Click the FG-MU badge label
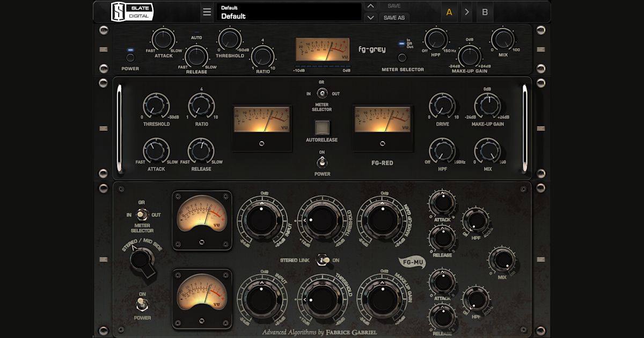This screenshot has width=644, height=338. click(412, 262)
